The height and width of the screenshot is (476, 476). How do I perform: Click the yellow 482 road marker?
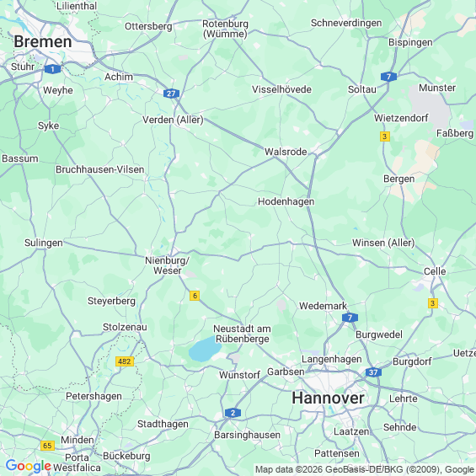click(x=125, y=361)
